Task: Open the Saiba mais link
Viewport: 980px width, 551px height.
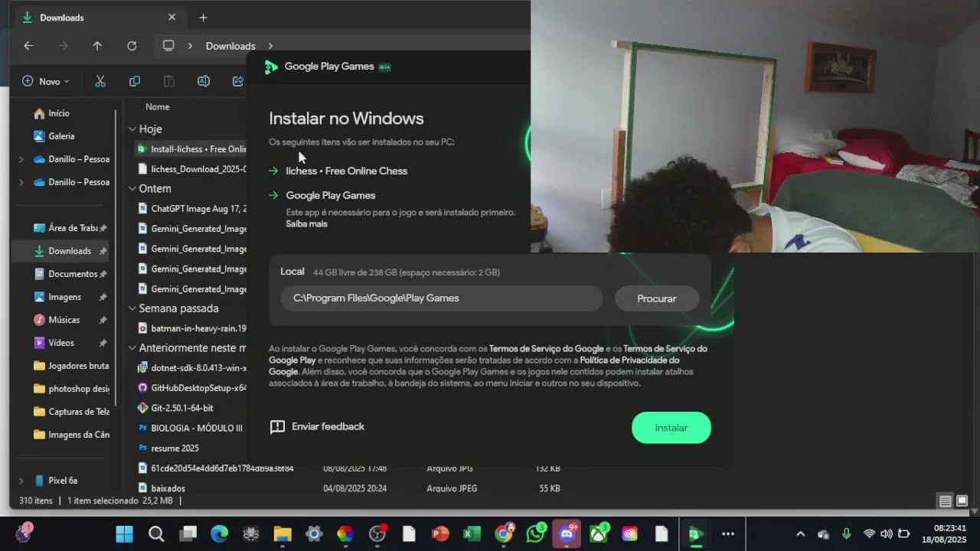Action: pyautogui.click(x=306, y=224)
